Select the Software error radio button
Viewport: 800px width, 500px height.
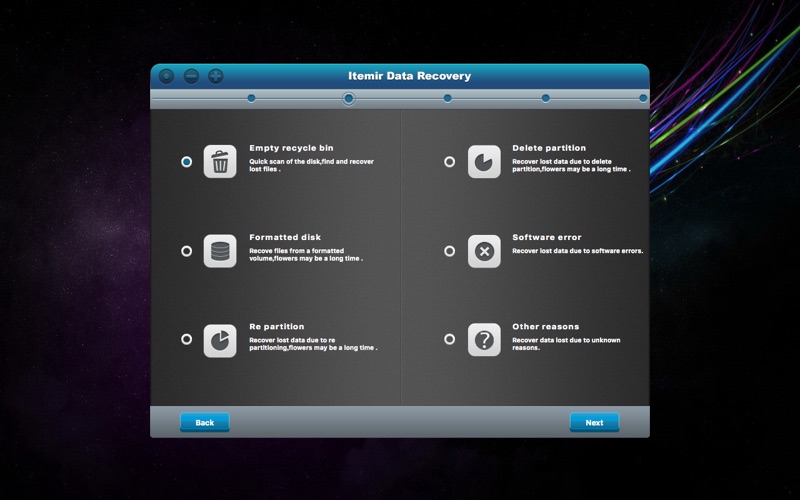(449, 251)
